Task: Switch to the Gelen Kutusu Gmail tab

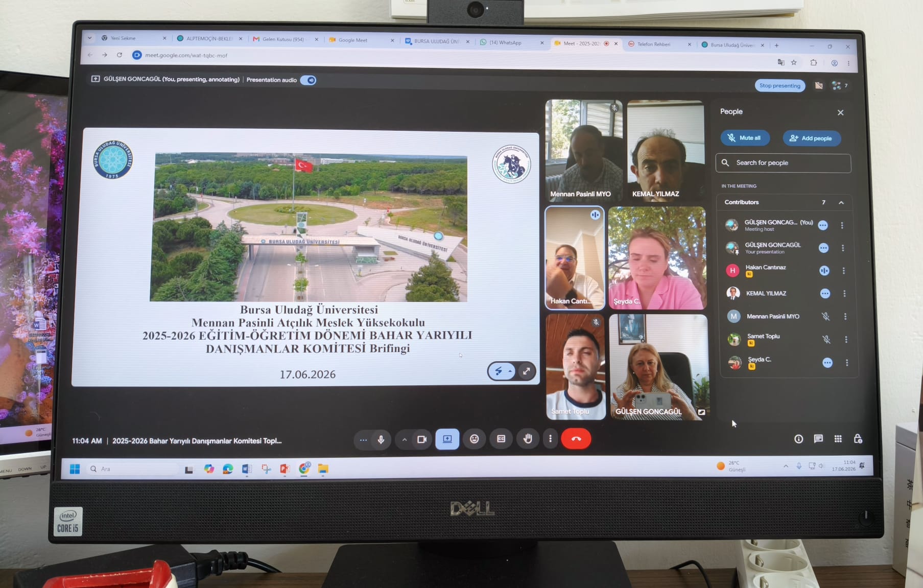Action: pos(286,39)
